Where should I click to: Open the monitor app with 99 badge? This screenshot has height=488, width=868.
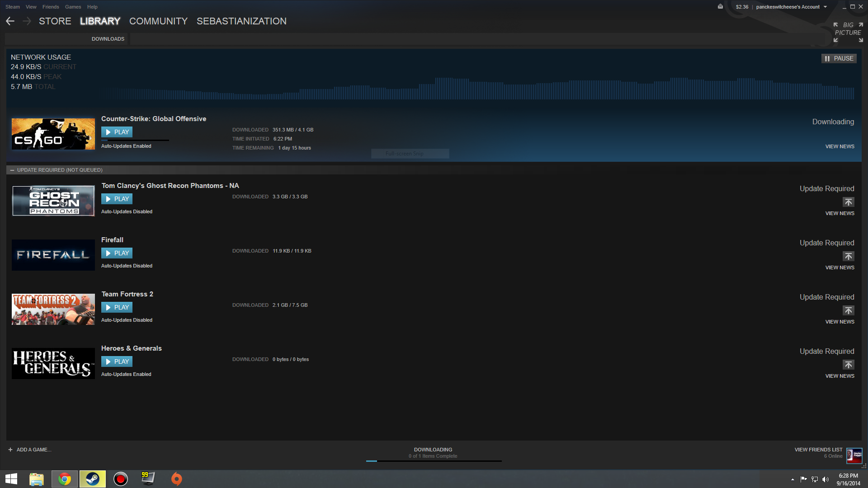tap(148, 479)
